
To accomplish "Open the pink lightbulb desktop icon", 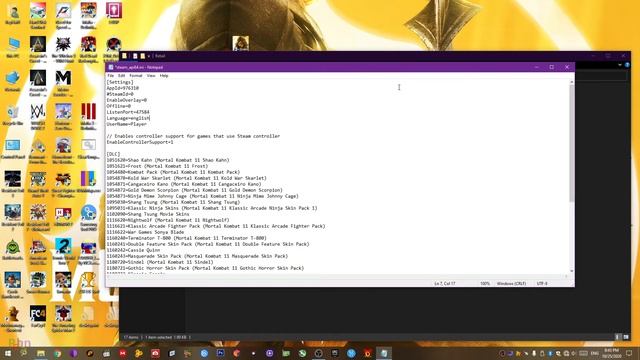I will point(113,13).
